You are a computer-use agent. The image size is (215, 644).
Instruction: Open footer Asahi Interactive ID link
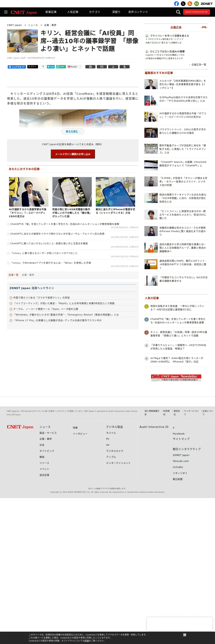click(154, 427)
